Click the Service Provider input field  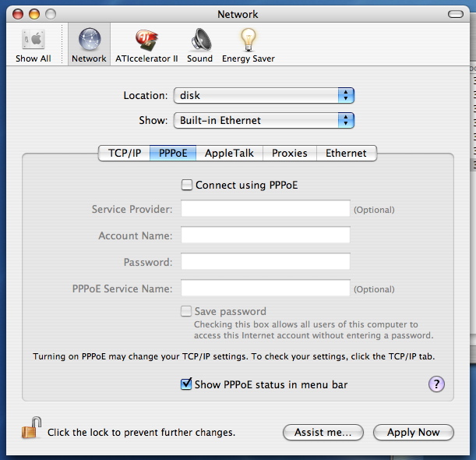(x=266, y=208)
